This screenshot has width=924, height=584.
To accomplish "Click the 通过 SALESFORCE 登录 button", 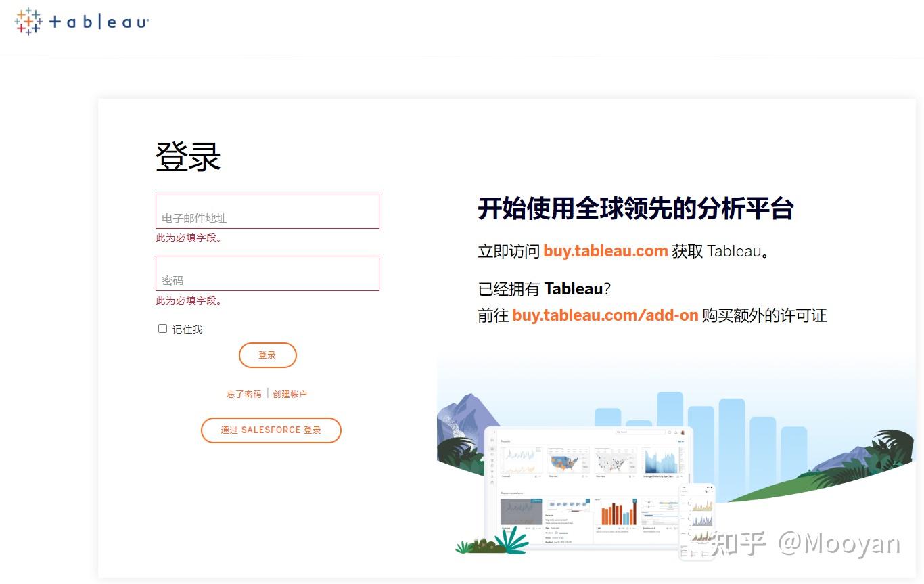I will click(x=271, y=430).
